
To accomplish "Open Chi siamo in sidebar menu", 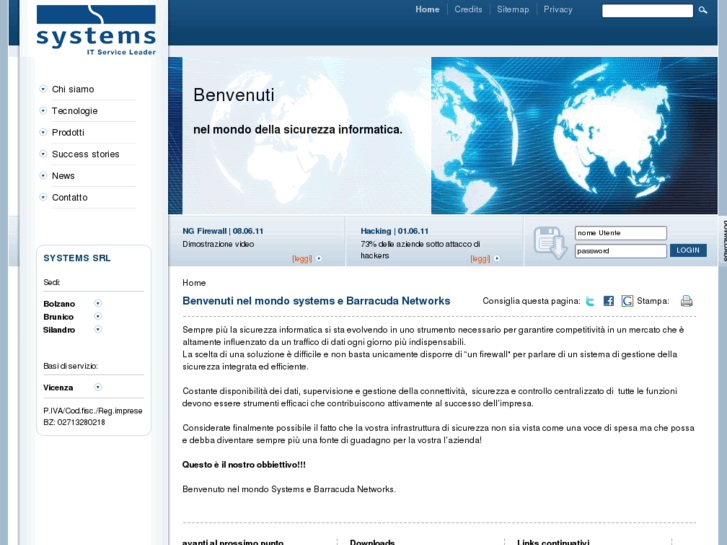I will (73, 89).
